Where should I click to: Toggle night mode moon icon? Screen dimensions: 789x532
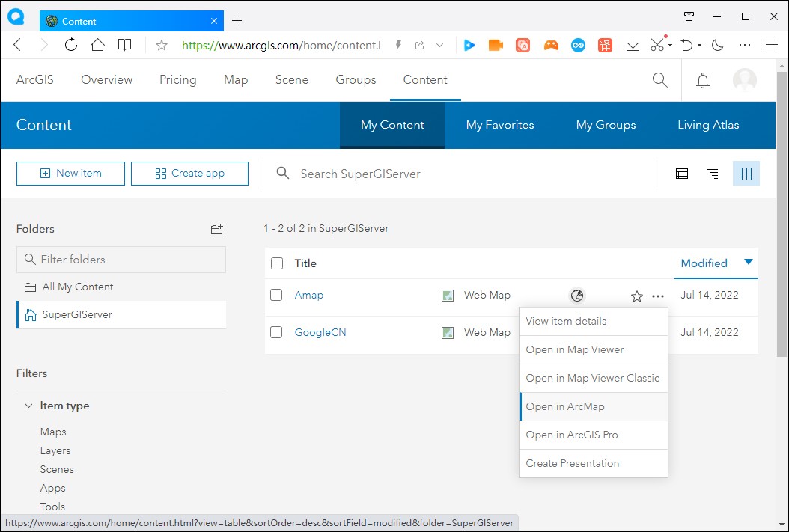[718, 45]
